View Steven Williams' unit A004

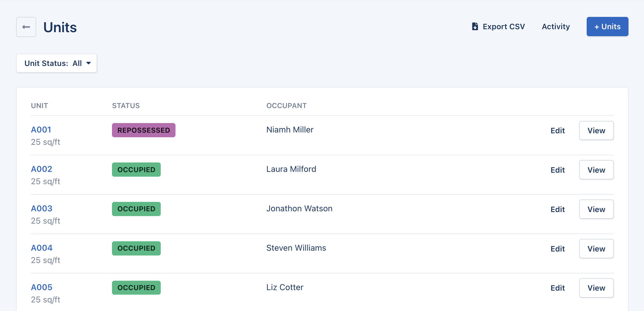(596, 249)
